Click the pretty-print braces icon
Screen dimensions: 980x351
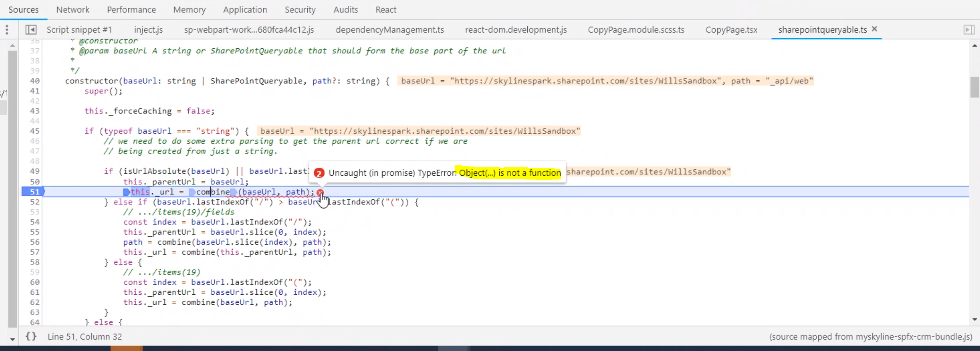pos(32,336)
